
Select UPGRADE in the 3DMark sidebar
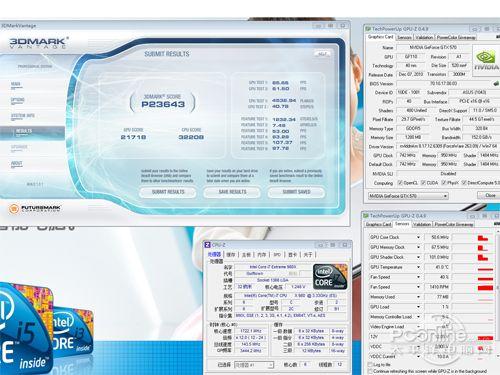tap(19, 147)
